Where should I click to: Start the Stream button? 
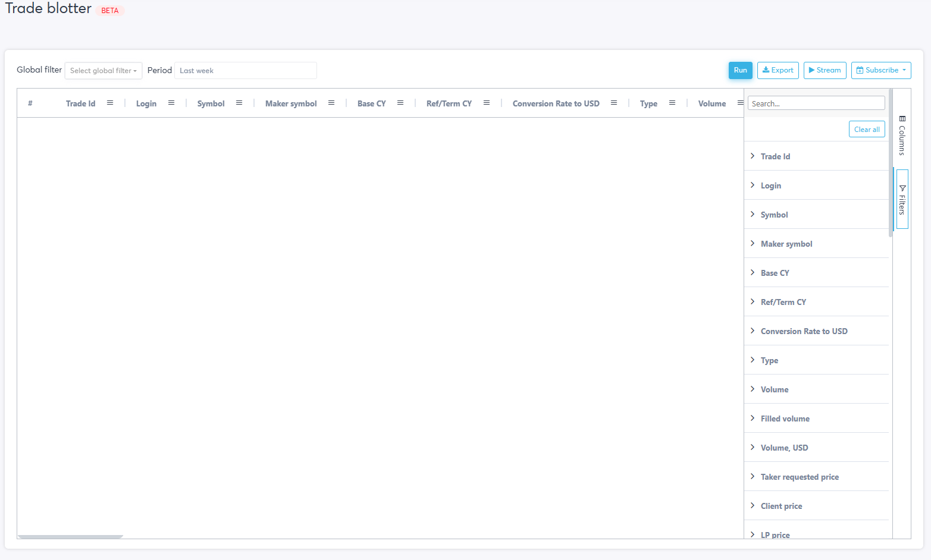(825, 70)
